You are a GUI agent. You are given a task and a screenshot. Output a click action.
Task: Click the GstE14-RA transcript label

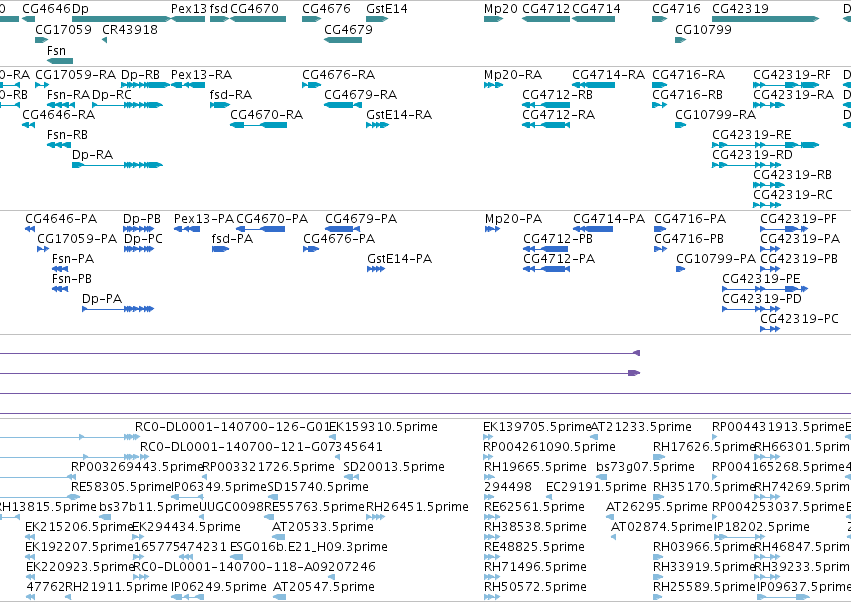(x=399, y=115)
